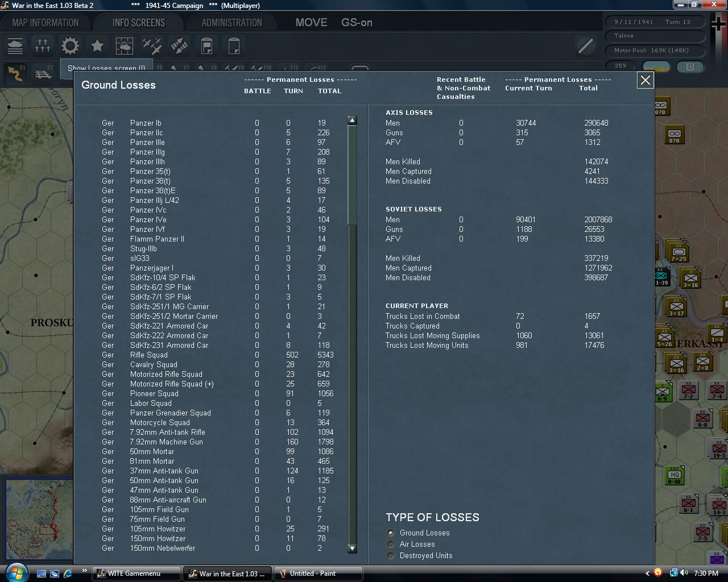The height and width of the screenshot is (582, 728).
Task: Expand hidden system tray icons arrow
Action: pos(647,573)
